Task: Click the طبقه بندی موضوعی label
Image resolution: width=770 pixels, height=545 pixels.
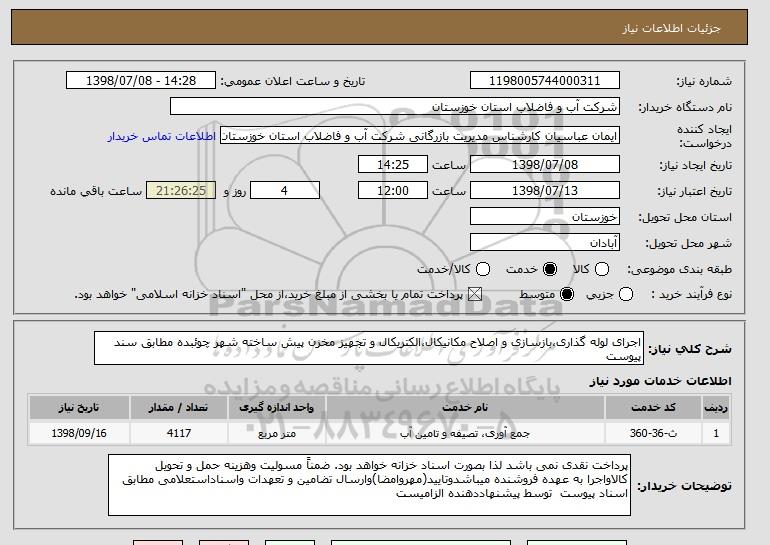Action: pyautogui.click(x=679, y=269)
